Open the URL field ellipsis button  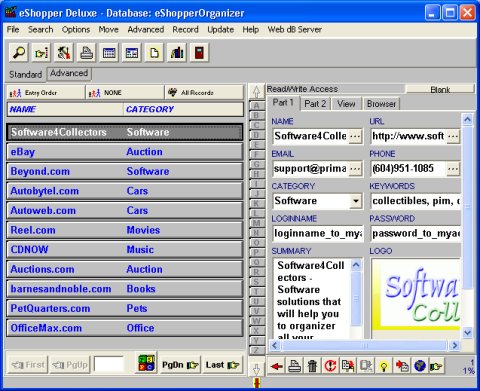[x=453, y=136]
